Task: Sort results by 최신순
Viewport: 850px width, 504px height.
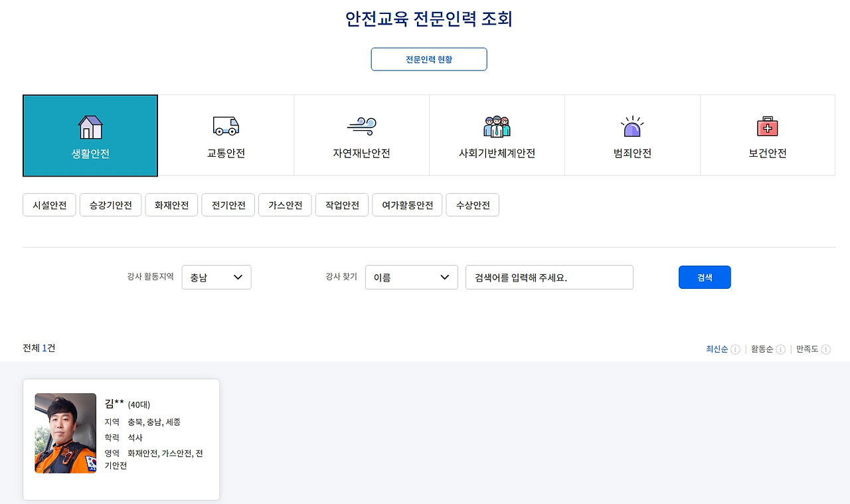Action: [717, 349]
